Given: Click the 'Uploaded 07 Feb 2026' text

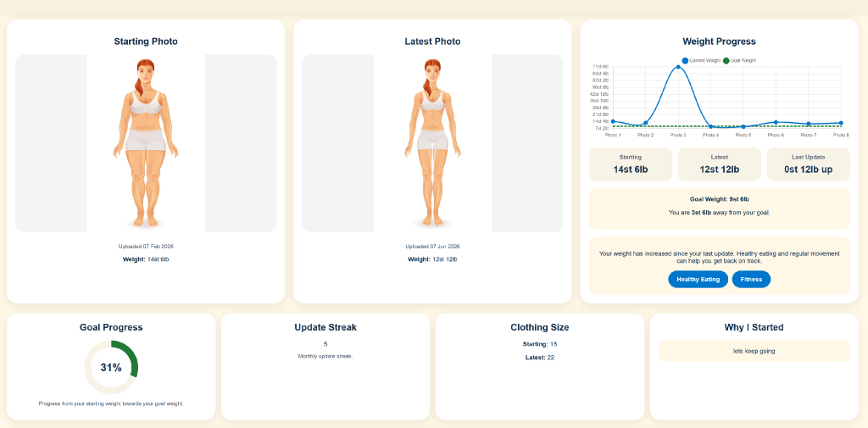Looking at the screenshot, I should coord(146,247).
